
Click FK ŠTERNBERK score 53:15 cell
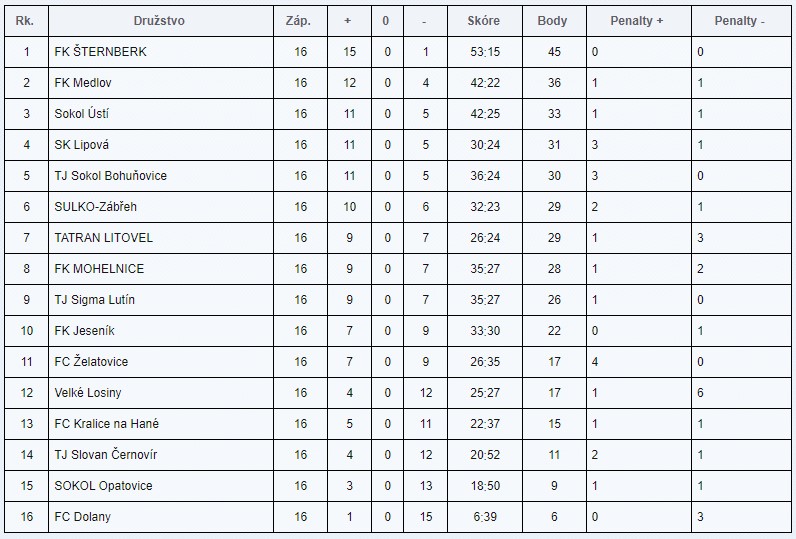[483, 52]
